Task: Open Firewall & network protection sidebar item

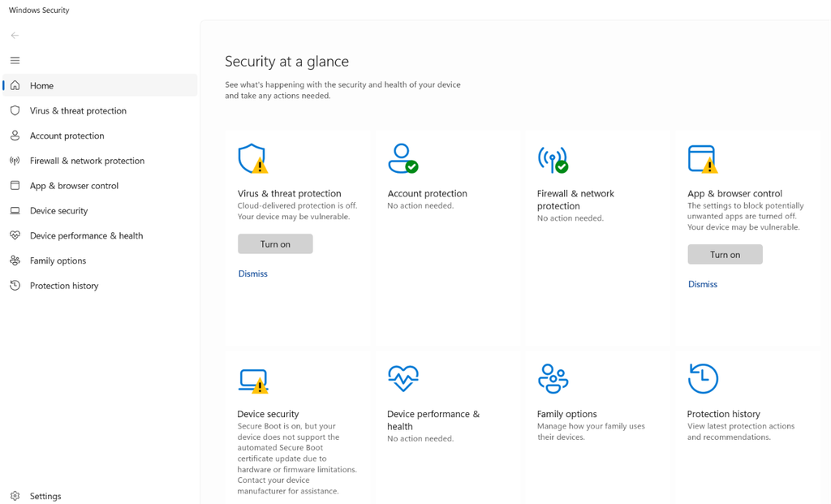Action: pyautogui.click(x=100, y=161)
